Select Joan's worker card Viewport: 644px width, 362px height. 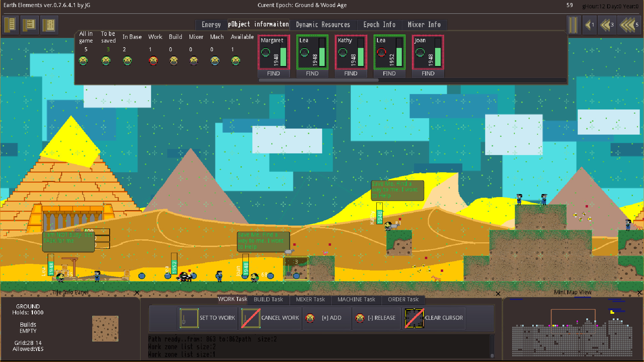tap(428, 52)
